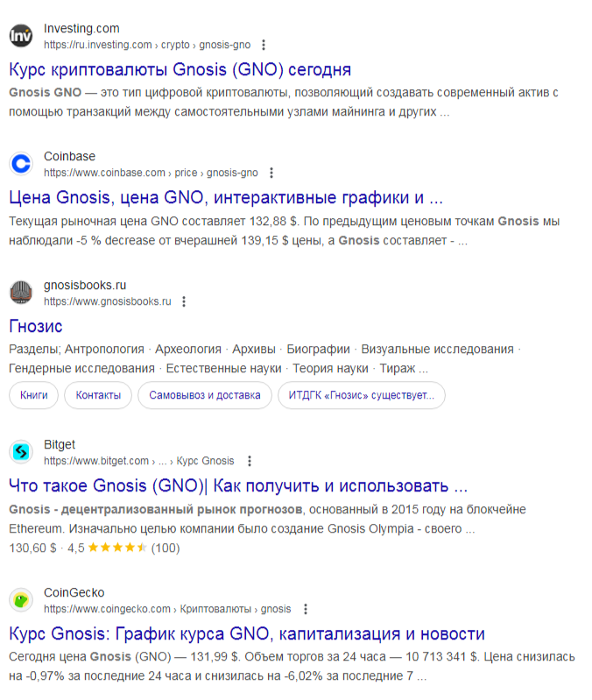Select the 'Самовывоз и доставка' chip

pyautogui.click(x=205, y=395)
